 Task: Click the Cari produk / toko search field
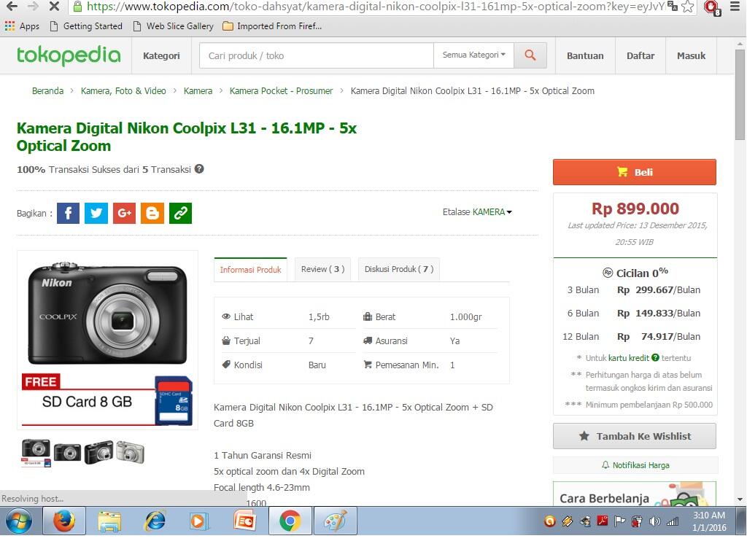(317, 55)
